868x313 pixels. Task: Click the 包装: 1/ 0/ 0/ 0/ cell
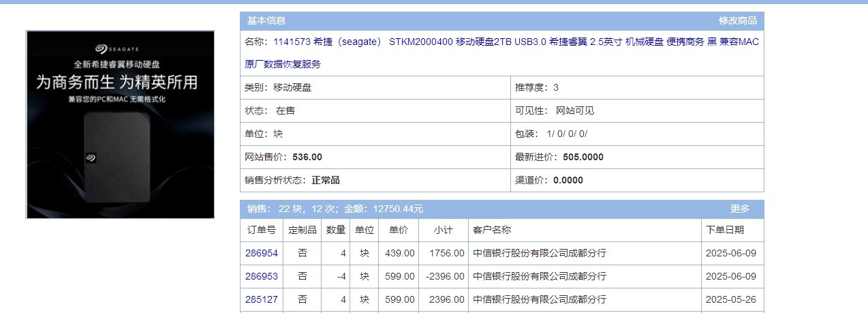coord(637,134)
